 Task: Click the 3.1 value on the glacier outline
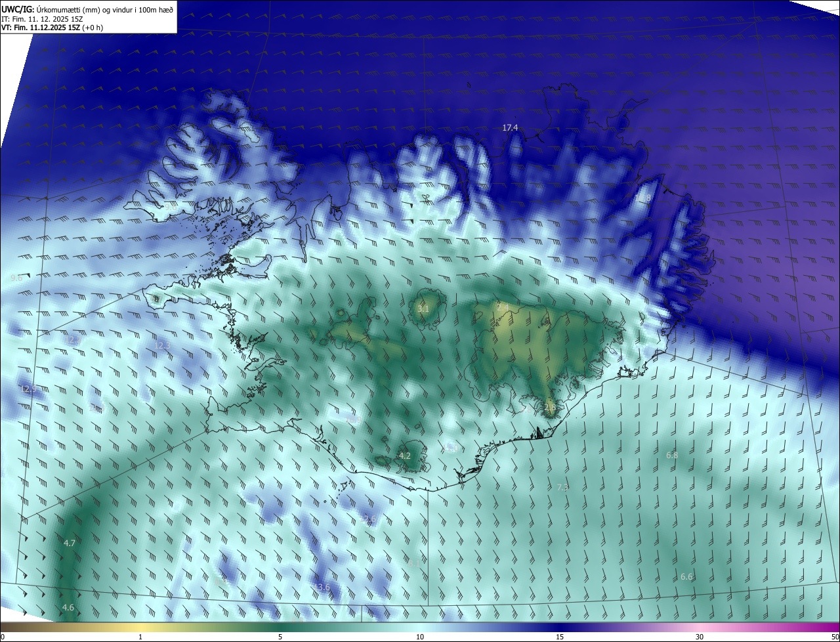click(423, 309)
